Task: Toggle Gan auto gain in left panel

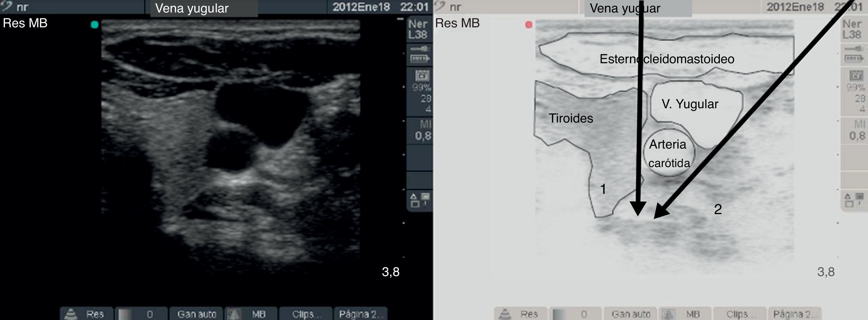Action: point(196,314)
